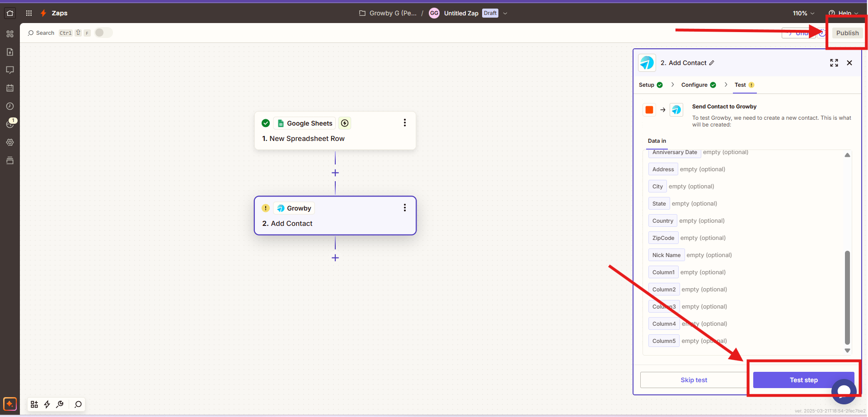Click the Test step button
This screenshot has width=868, height=417.
pyautogui.click(x=803, y=380)
